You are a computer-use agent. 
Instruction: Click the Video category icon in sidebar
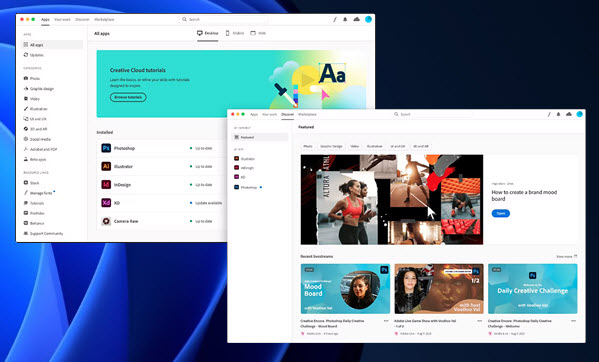(26, 99)
